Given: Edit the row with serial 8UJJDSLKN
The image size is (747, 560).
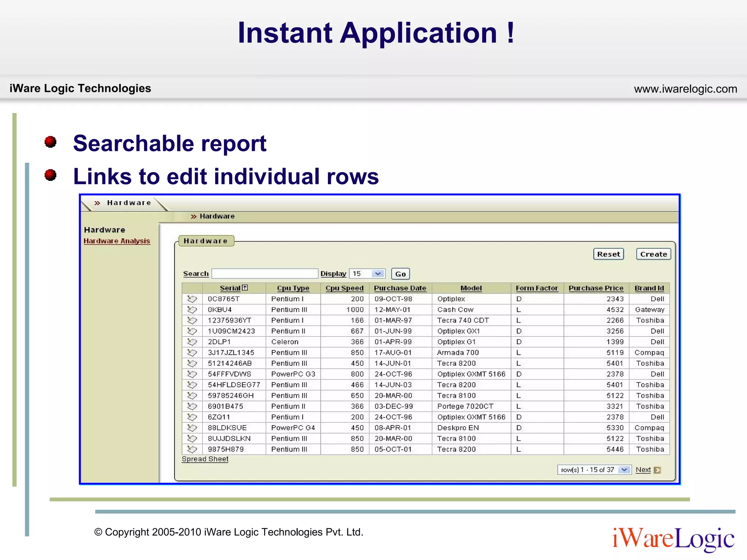Looking at the screenshot, I should point(192,439).
